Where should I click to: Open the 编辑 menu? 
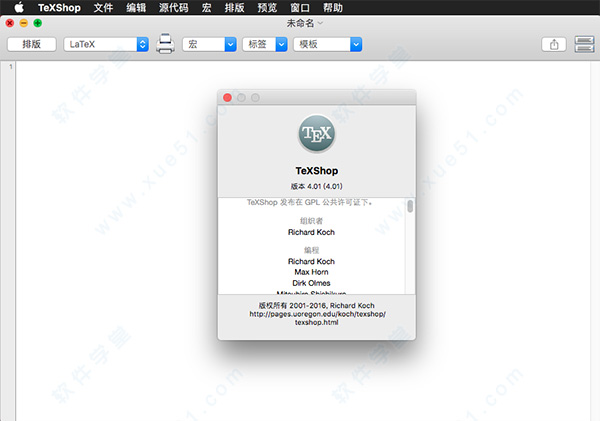coord(136,8)
